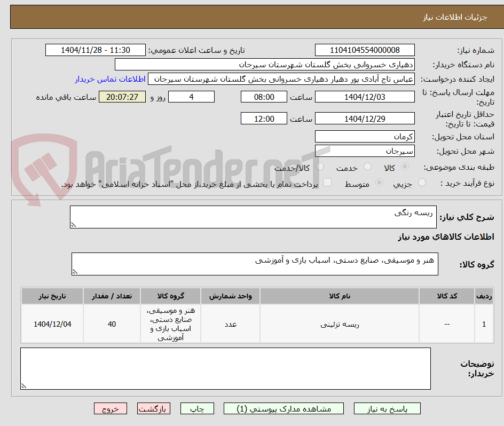504x426 pixels.
Task: Click the واحد شمارش column header
Action: (x=231, y=296)
